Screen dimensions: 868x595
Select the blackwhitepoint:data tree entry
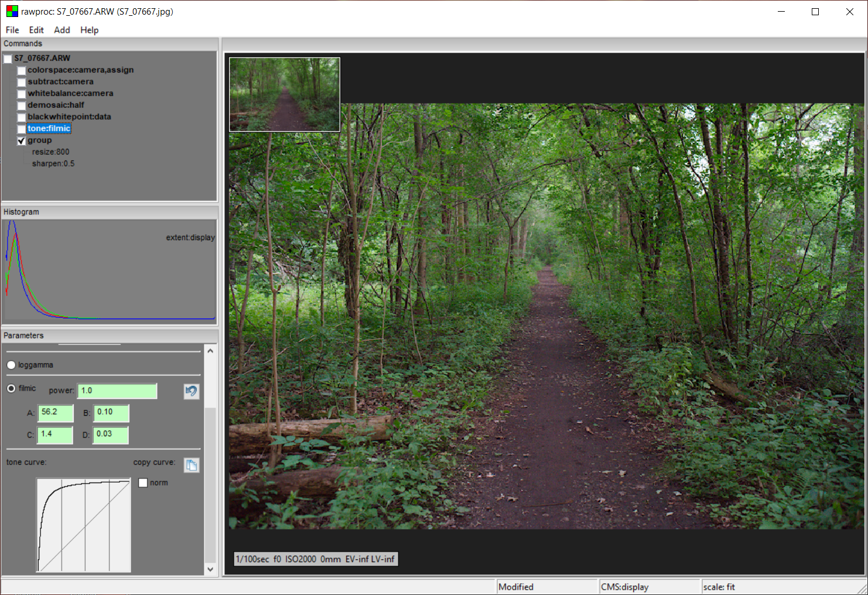pyautogui.click(x=69, y=117)
